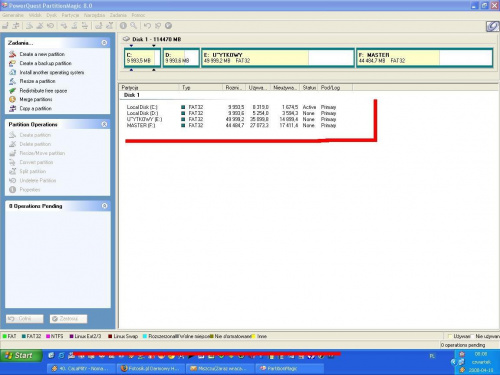This screenshot has height=375, width=500.
Task: Click the Create a new partition icon
Action: tap(12, 54)
